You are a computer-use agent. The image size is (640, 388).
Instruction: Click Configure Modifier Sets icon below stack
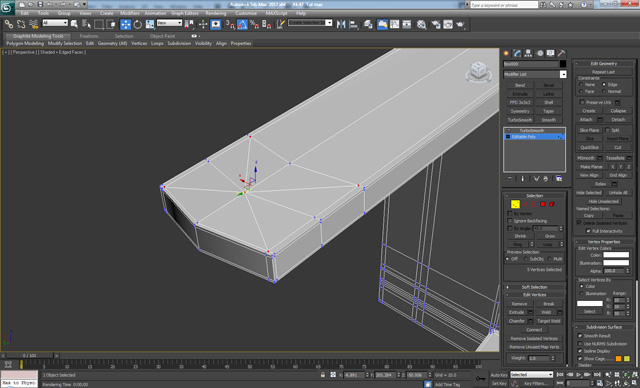pyautogui.click(x=559, y=179)
